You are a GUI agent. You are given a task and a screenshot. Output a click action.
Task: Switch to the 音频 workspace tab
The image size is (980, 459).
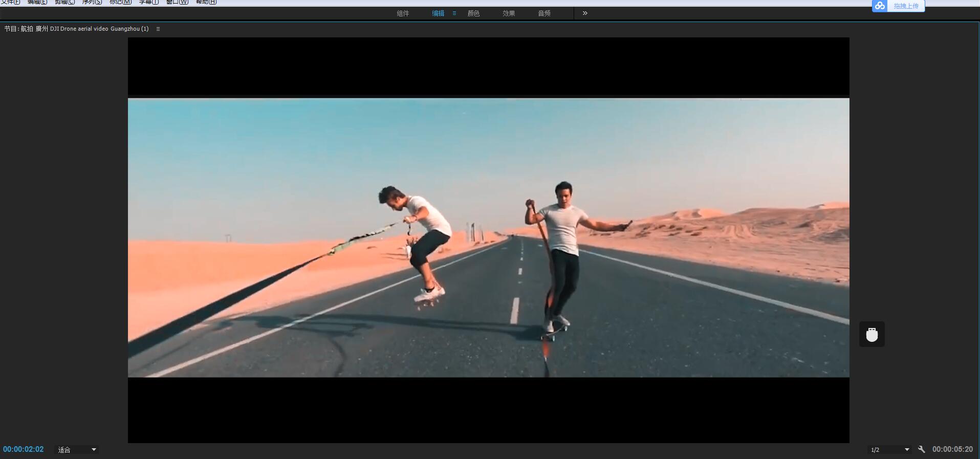click(x=544, y=13)
